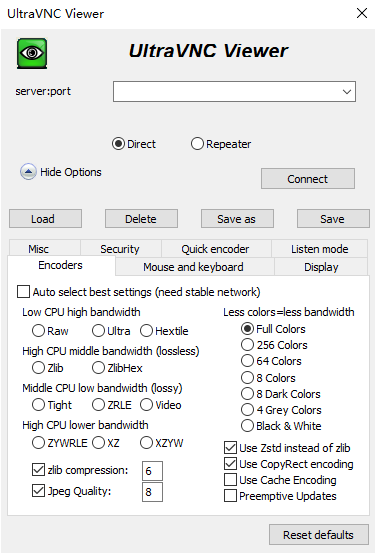The width and height of the screenshot is (375, 553).
Task: Select the Direct connection radio button
Action: 118,144
